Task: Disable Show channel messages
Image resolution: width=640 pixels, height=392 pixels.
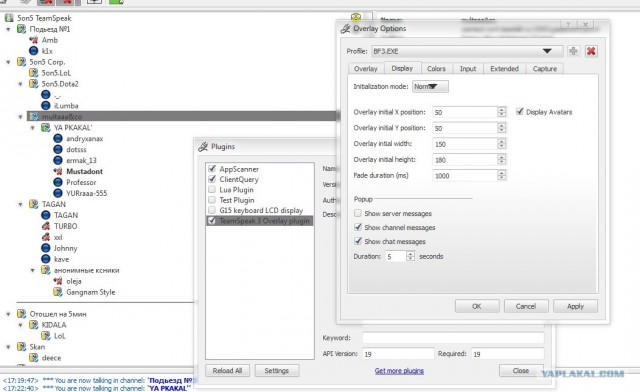Action: (x=358, y=227)
